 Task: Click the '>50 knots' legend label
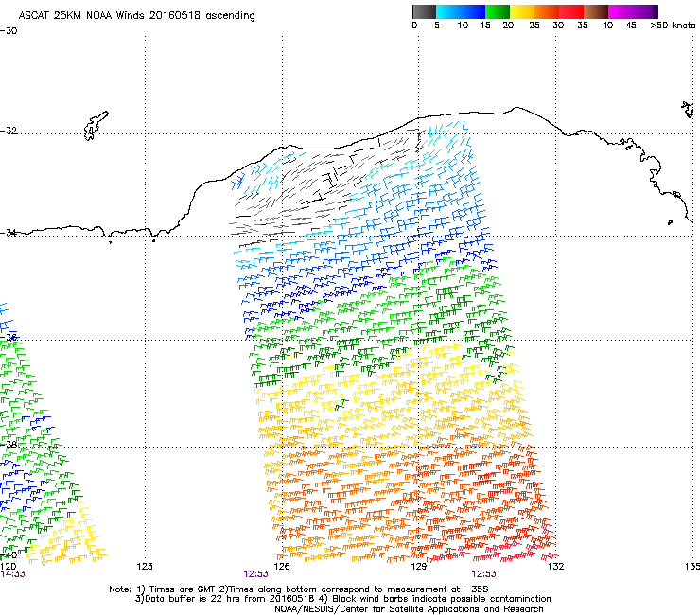point(673,26)
